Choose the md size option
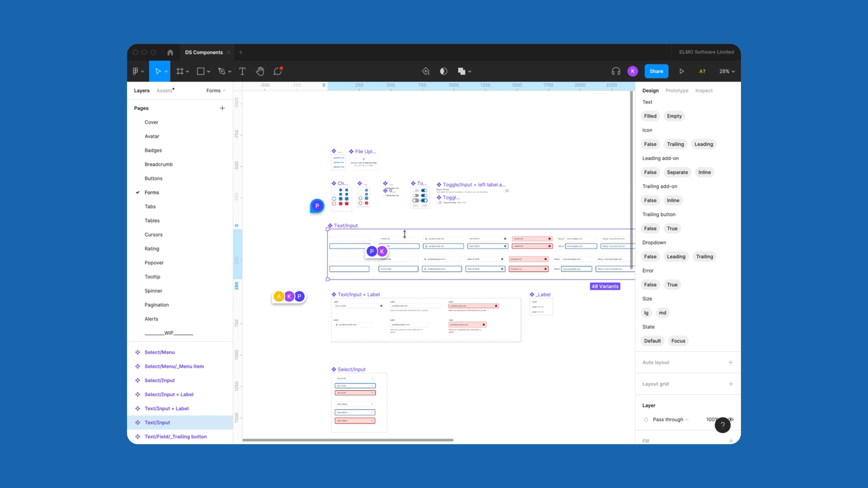The height and width of the screenshot is (488, 868). [663, 312]
